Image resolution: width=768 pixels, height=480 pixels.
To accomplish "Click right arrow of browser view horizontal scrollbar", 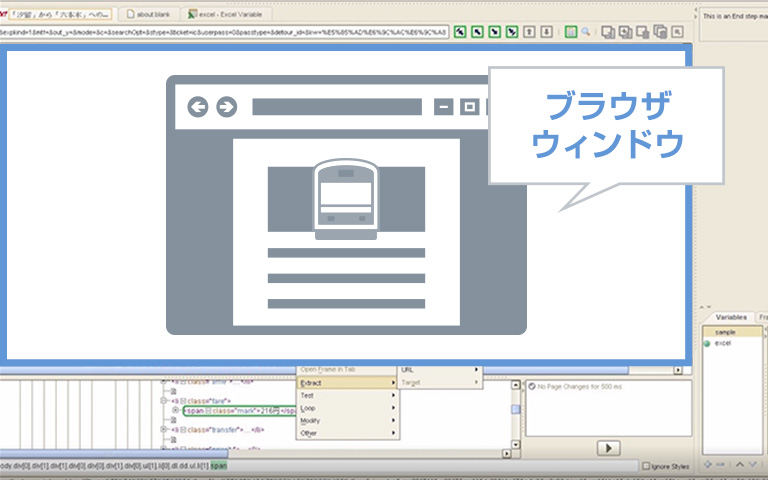I will 678,370.
